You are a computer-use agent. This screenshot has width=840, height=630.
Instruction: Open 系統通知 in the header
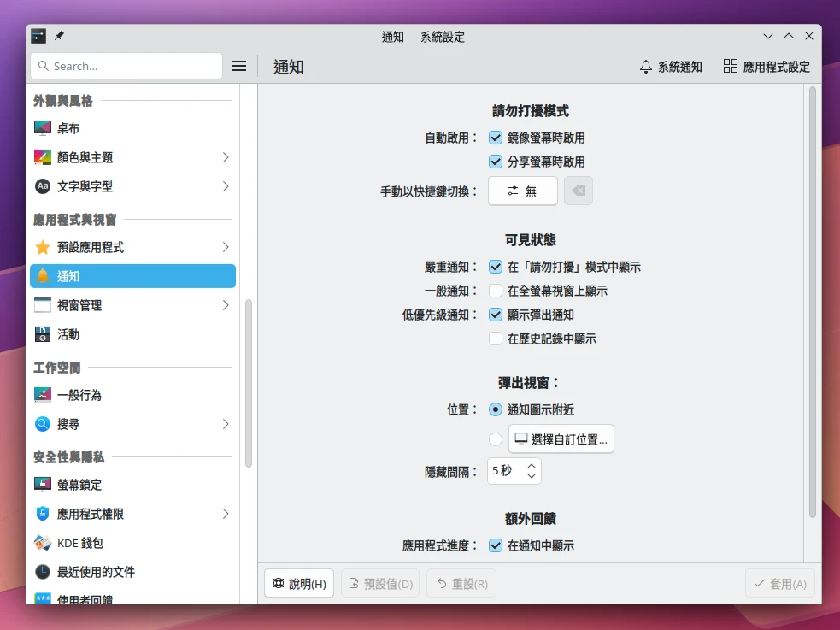pos(671,67)
